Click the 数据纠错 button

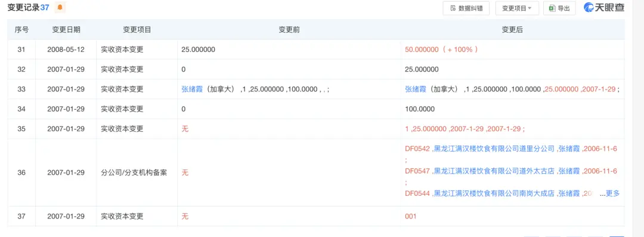click(466, 8)
